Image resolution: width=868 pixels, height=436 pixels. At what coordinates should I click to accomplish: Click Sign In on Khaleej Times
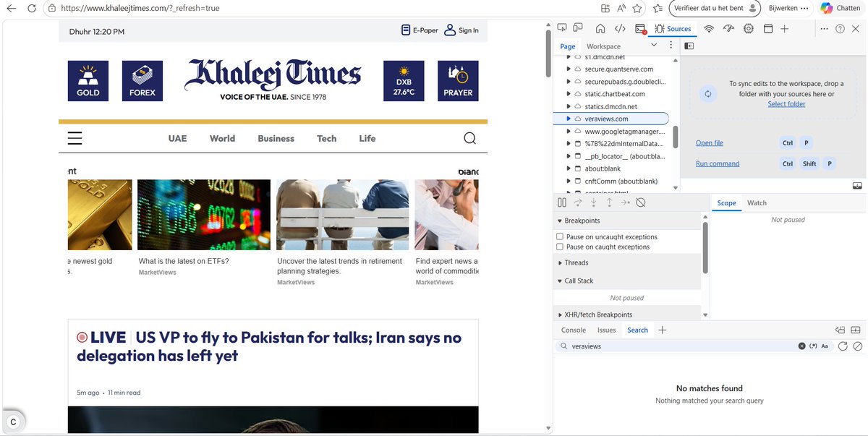[x=461, y=30]
